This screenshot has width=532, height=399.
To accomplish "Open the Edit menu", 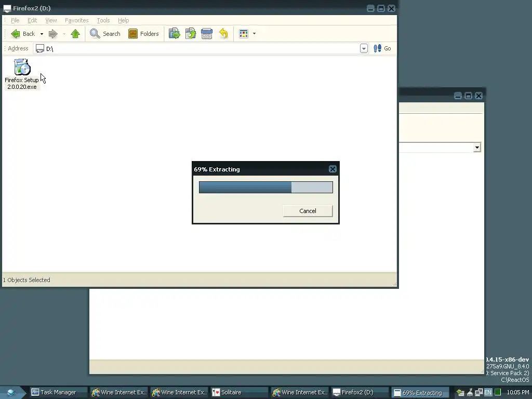I will point(32,20).
